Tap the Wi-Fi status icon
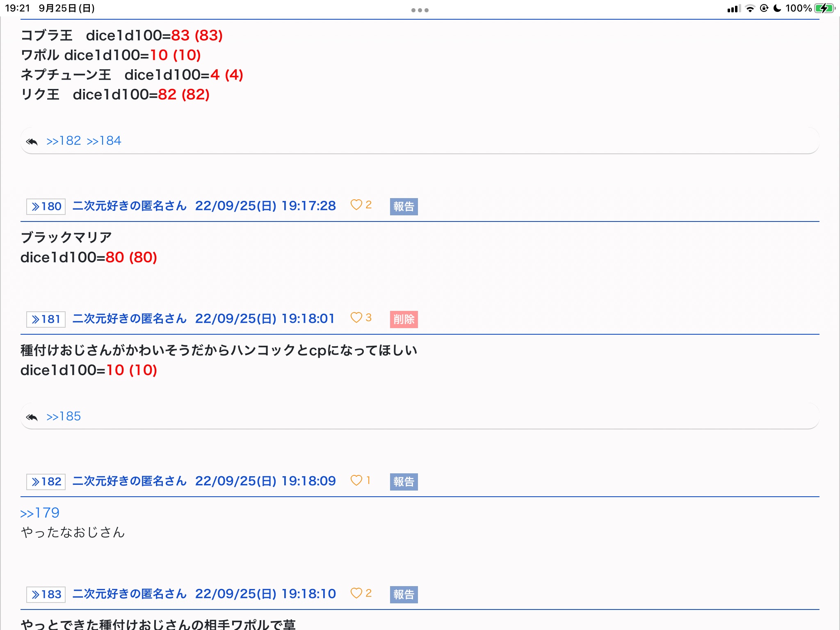The image size is (840, 630). tap(750, 8)
